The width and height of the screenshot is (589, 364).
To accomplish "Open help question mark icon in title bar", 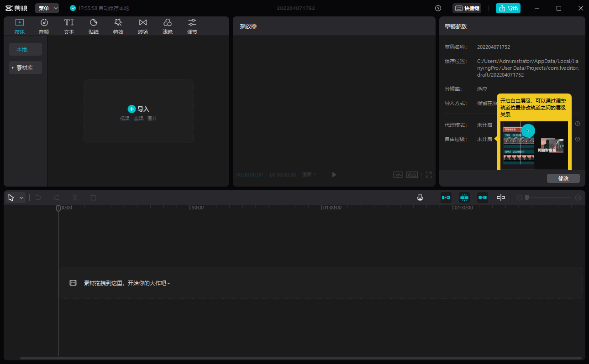I will pos(438,8).
